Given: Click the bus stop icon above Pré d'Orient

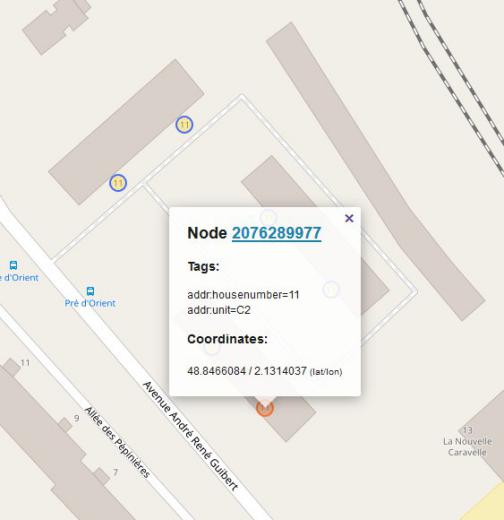Looking at the screenshot, I should pyautogui.click(x=90, y=291).
